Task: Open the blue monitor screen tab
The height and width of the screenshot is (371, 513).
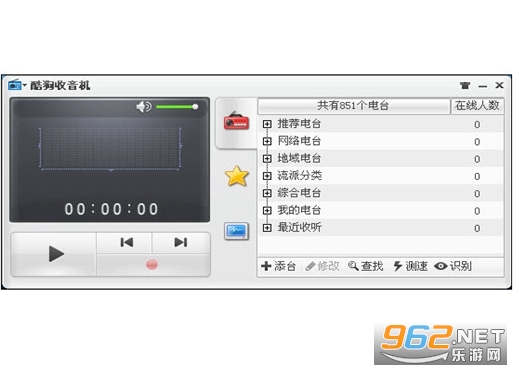Action: [x=236, y=231]
